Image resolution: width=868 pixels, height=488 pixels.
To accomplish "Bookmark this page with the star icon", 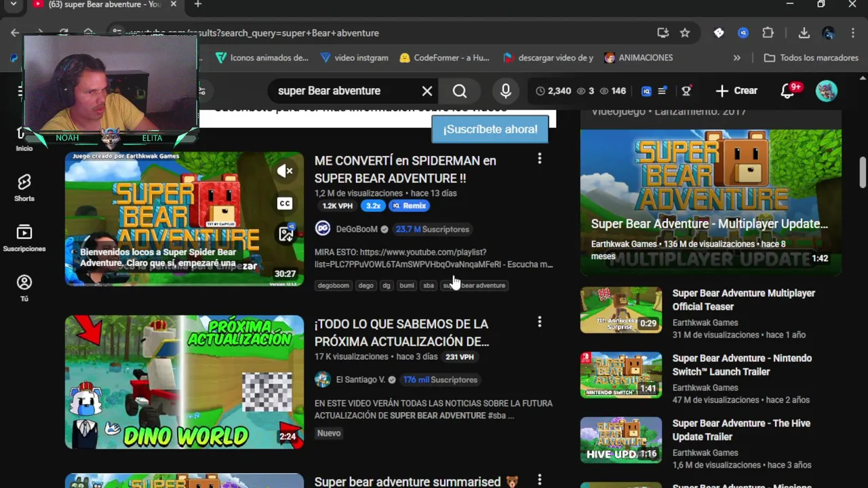I will (x=685, y=33).
